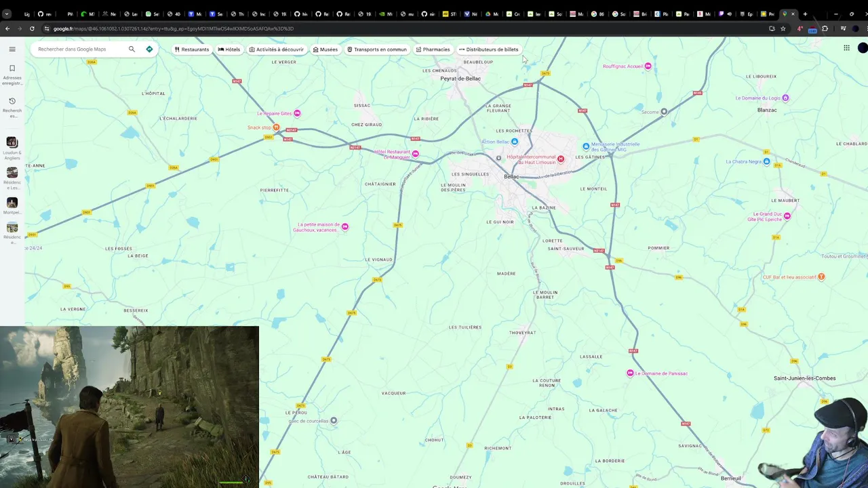
Task: Click Le Grand Duc Gîte pin
Action: click(x=787, y=216)
